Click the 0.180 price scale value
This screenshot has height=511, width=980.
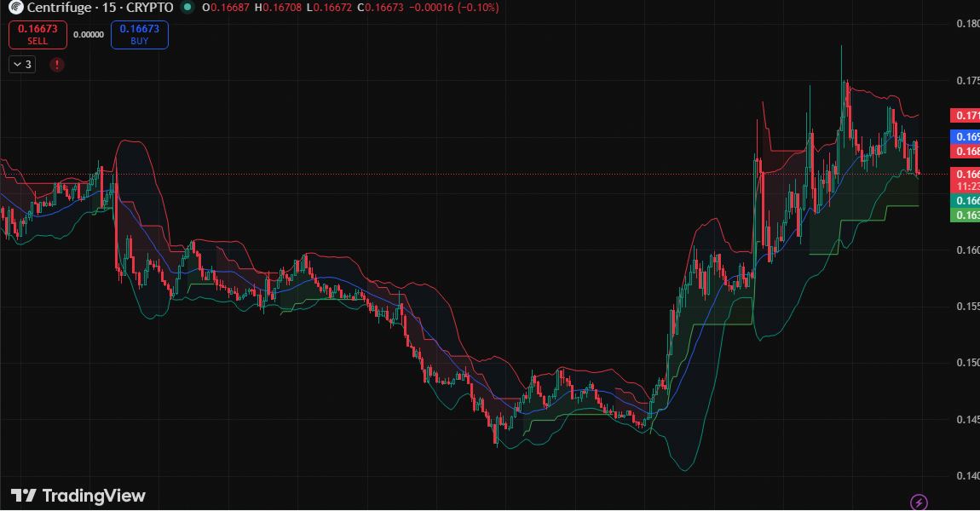point(966,24)
